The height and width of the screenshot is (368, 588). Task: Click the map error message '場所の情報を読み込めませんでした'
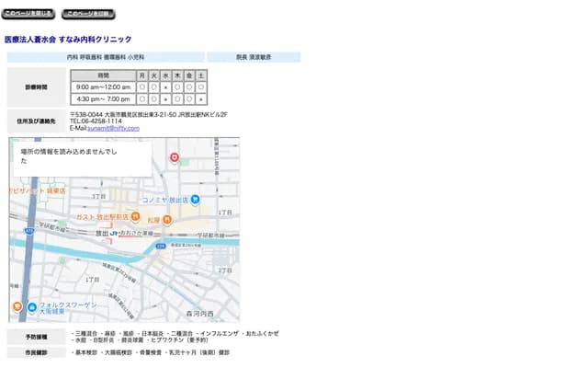69,155
